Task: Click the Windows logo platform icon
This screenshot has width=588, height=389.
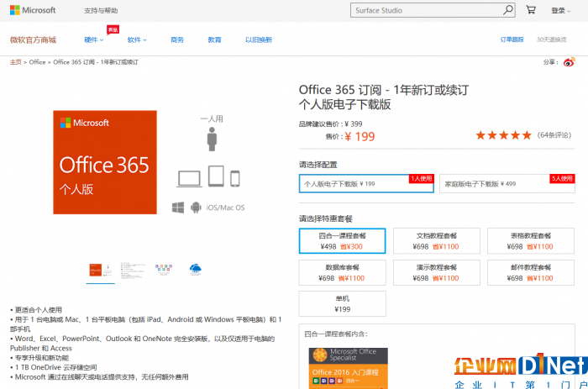Action: [x=178, y=208]
